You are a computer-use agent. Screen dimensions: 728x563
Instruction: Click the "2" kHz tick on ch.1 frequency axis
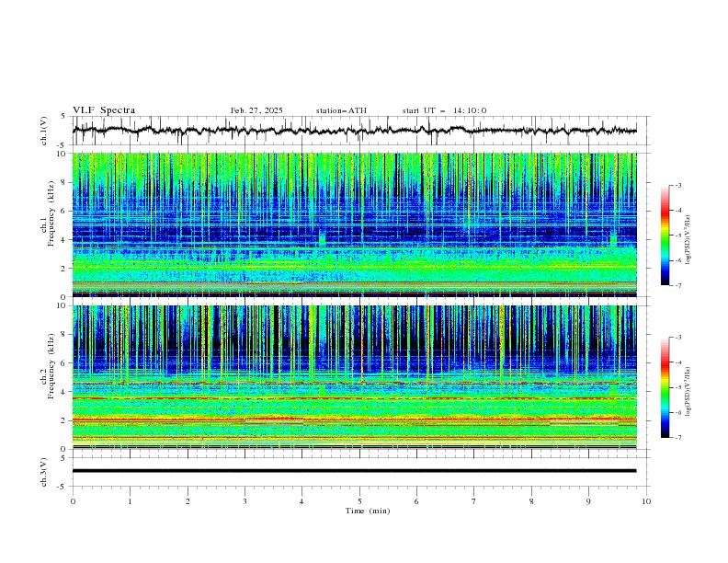point(65,268)
